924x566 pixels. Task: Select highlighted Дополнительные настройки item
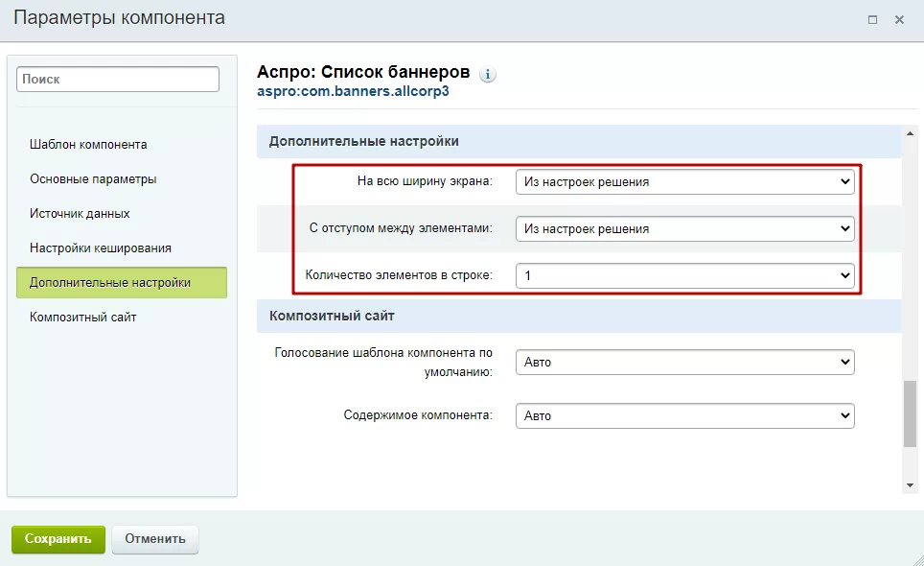pyautogui.click(x=122, y=282)
